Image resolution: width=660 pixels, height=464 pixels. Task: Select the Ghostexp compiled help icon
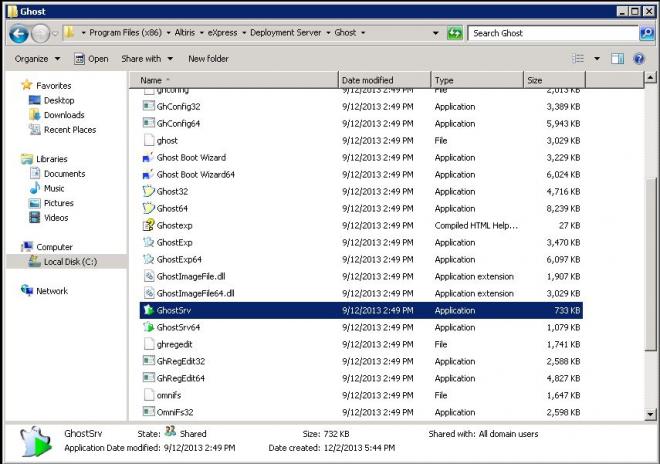(x=148, y=225)
